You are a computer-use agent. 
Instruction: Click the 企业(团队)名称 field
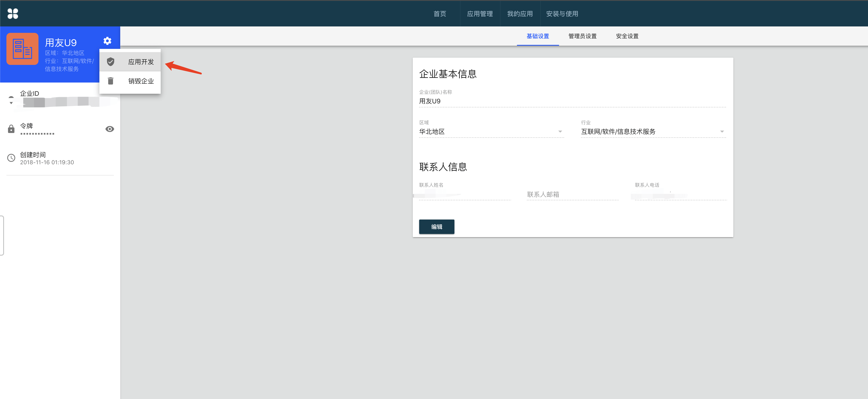click(x=572, y=101)
